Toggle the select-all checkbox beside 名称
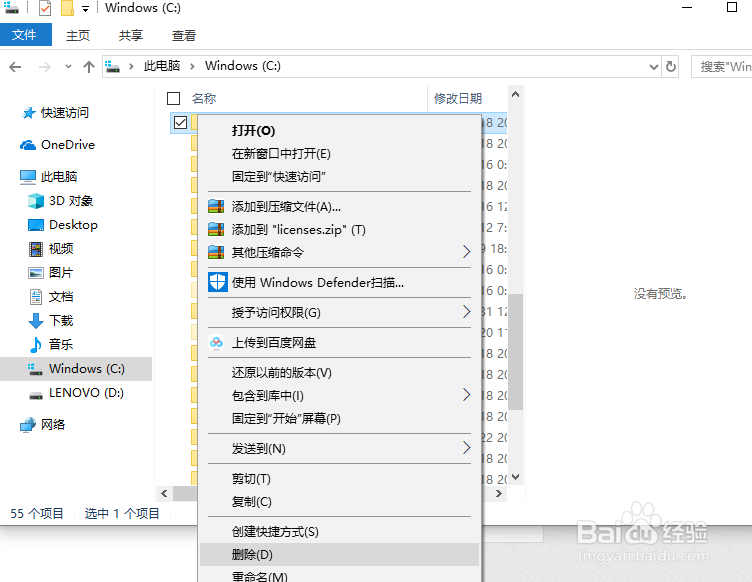The image size is (752, 582). point(173,98)
